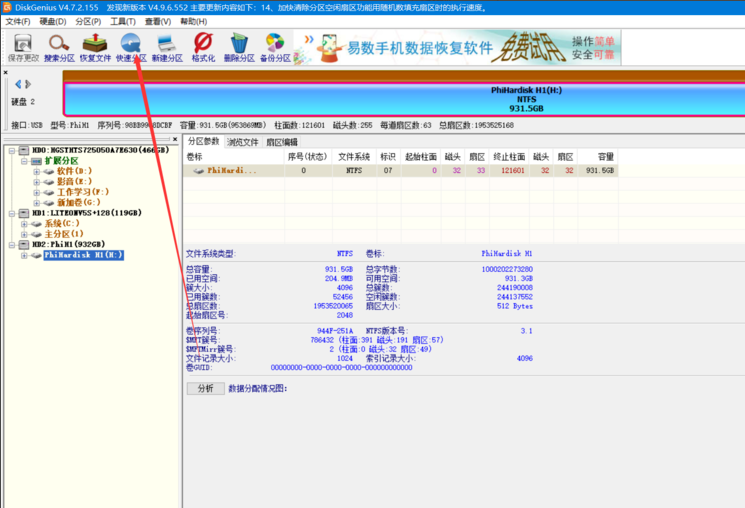Open Search Partitions (搜索分区) tool
The width and height of the screenshot is (745, 508).
(59, 48)
